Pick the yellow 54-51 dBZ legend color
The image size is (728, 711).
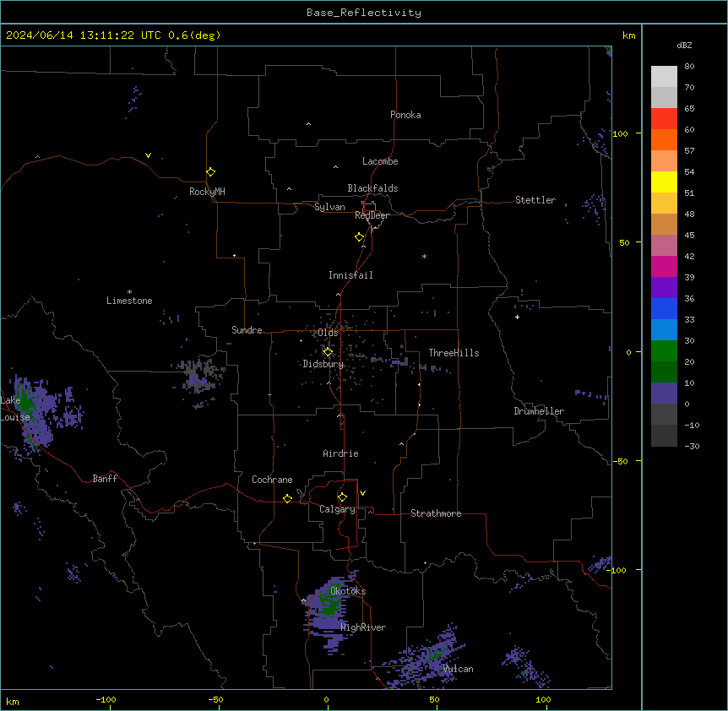pyautogui.click(x=664, y=182)
